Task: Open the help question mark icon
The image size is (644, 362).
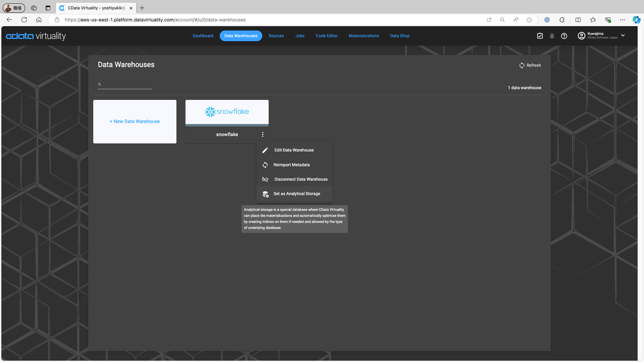Action: click(x=564, y=36)
